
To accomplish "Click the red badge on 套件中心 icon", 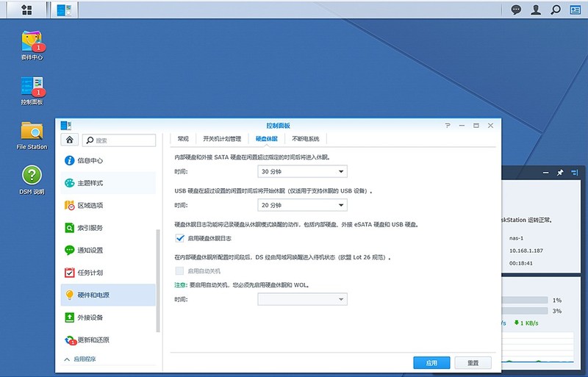I will (39, 48).
